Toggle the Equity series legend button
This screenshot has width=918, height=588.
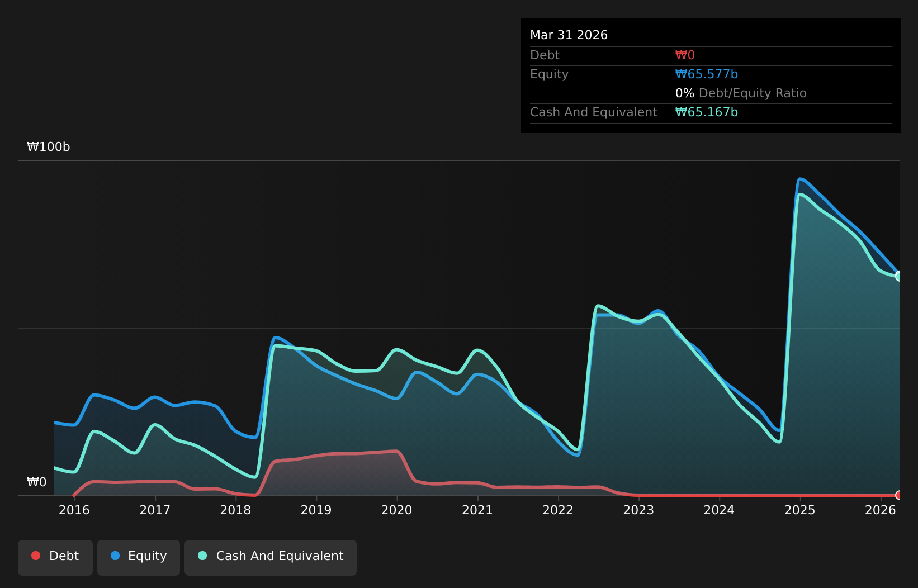click(139, 557)
